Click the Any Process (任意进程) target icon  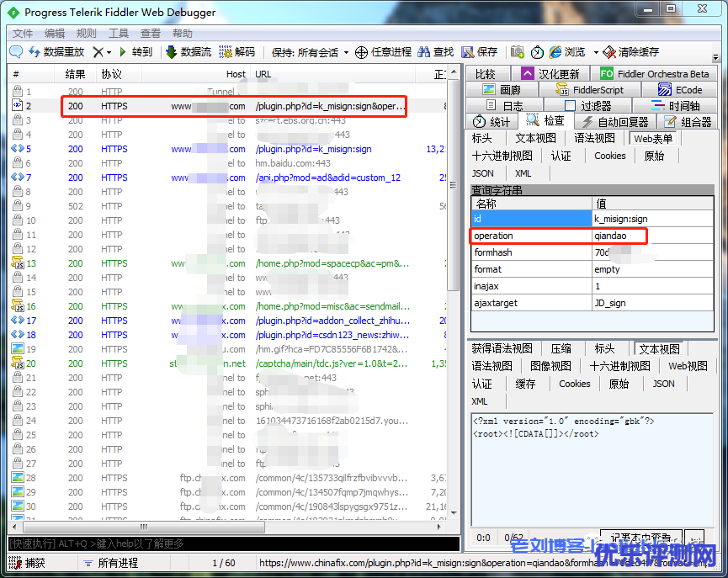tap(362, 52)
